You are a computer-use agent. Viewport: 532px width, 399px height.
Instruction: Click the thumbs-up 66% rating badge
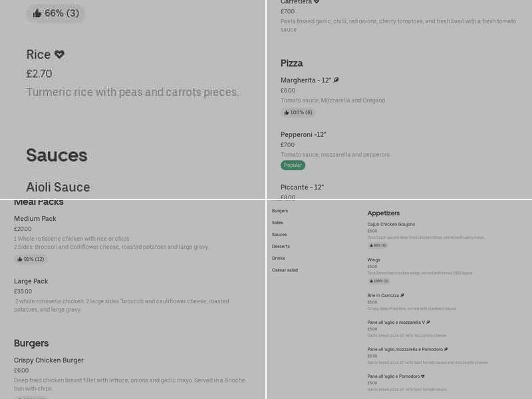coord(56,13)
